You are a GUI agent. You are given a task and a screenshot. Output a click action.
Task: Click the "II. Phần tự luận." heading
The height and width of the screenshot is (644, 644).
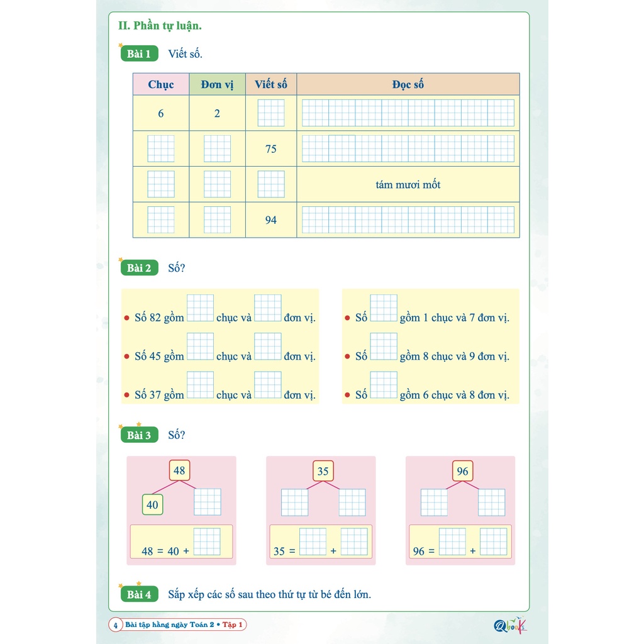click(x=160, y=26)
